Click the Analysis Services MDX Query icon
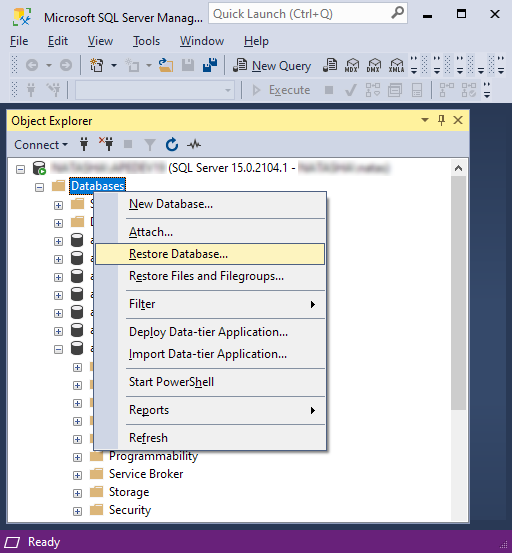 [352, 66]
